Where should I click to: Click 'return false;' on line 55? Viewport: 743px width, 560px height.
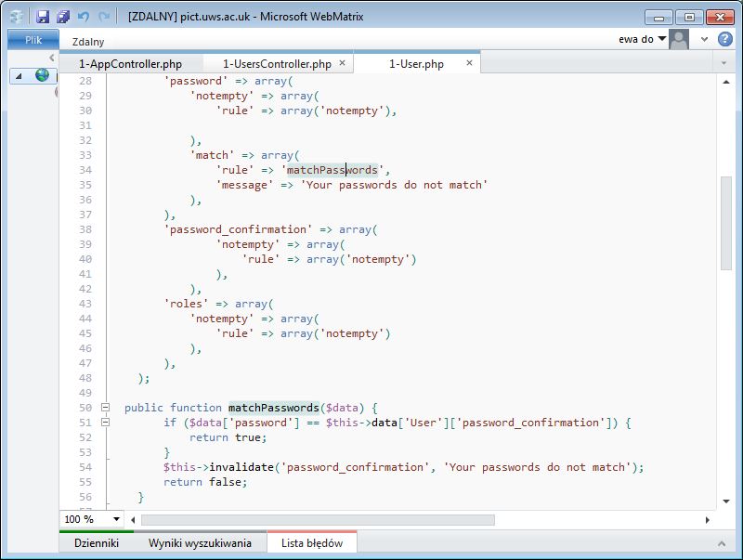(205, 482)
